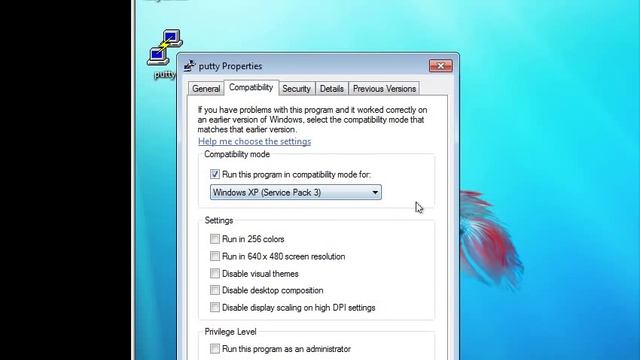Image resolution: width=640 pixels, height=360 pixels.
Task: Close the putty Properties dialog
Action: coord(440,66)
